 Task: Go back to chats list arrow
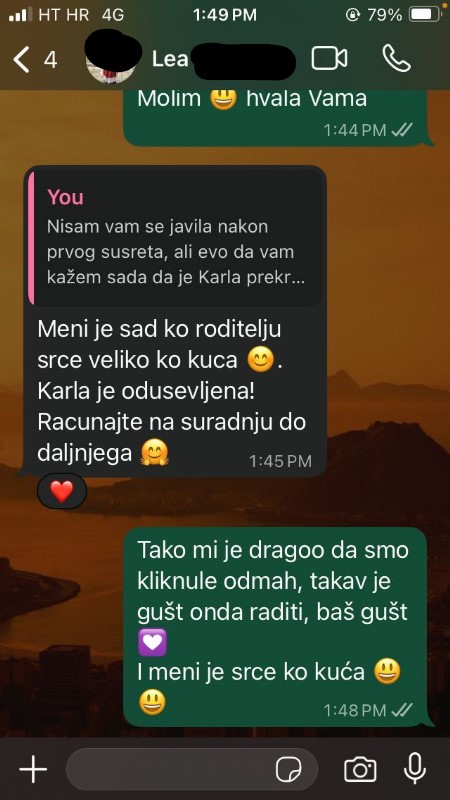click(21, 59)
